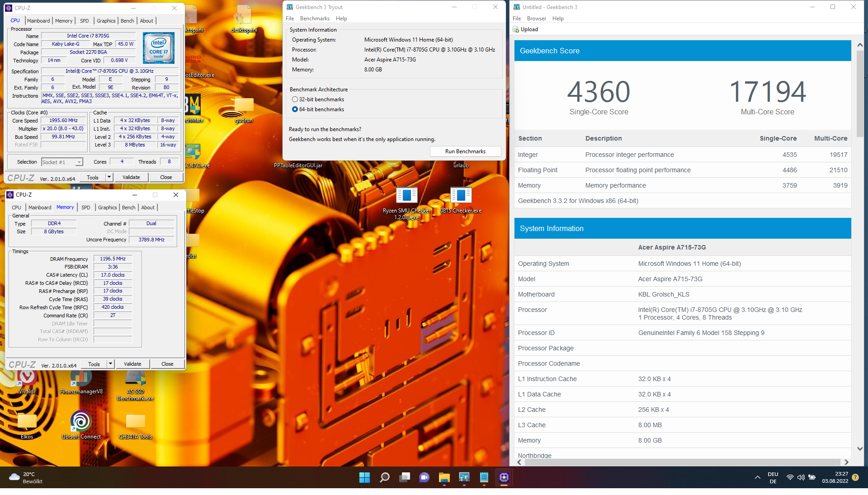Switch to Mainboard tab in top CPU-Z
The image size is (868, 495).
point(38,21)
